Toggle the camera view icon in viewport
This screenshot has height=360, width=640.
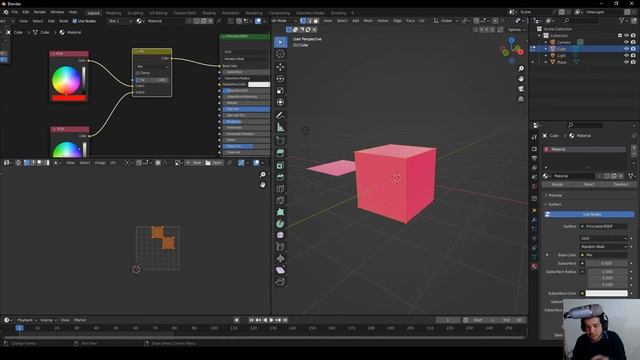(x=521, y=89)
